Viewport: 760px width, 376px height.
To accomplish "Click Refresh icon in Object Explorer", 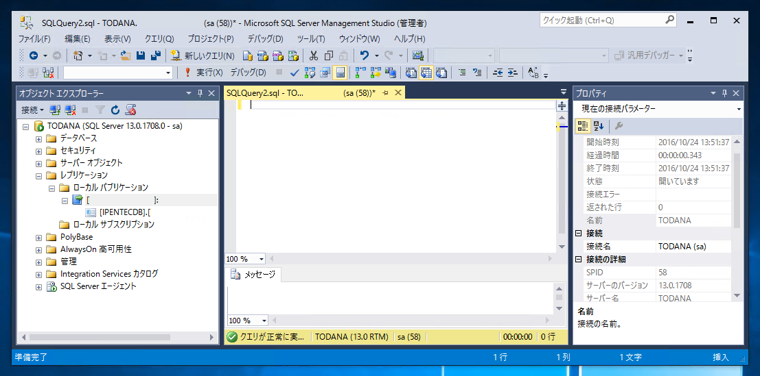I will (115, 110).
